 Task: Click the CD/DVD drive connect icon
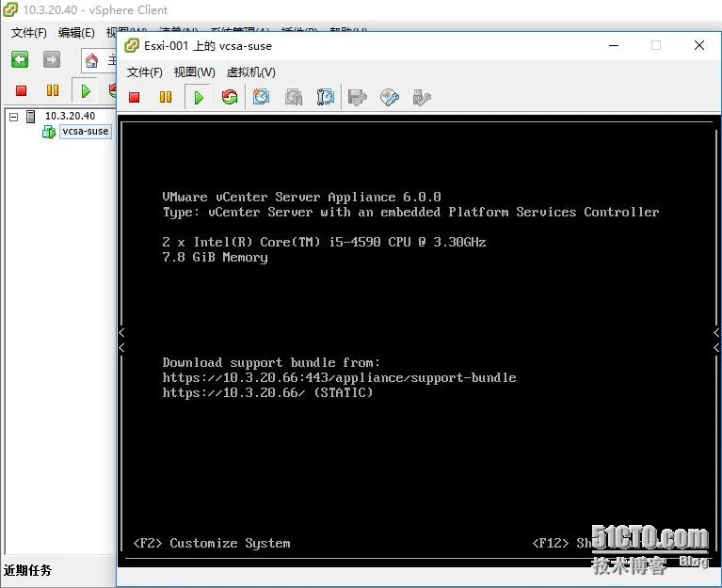pyautogui.click(x=390, y=97)
